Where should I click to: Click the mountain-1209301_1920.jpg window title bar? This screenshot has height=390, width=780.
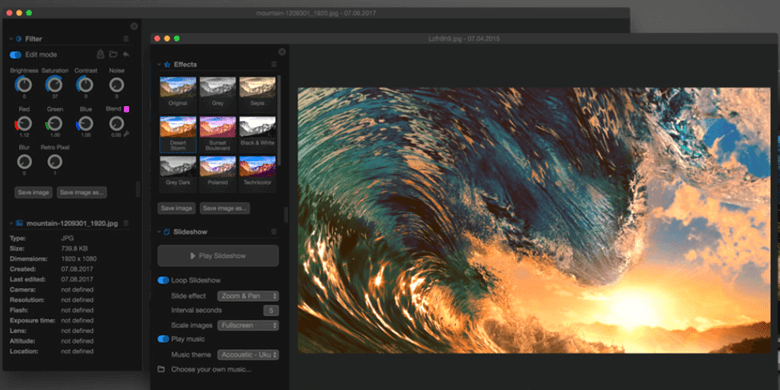(316, 13)
